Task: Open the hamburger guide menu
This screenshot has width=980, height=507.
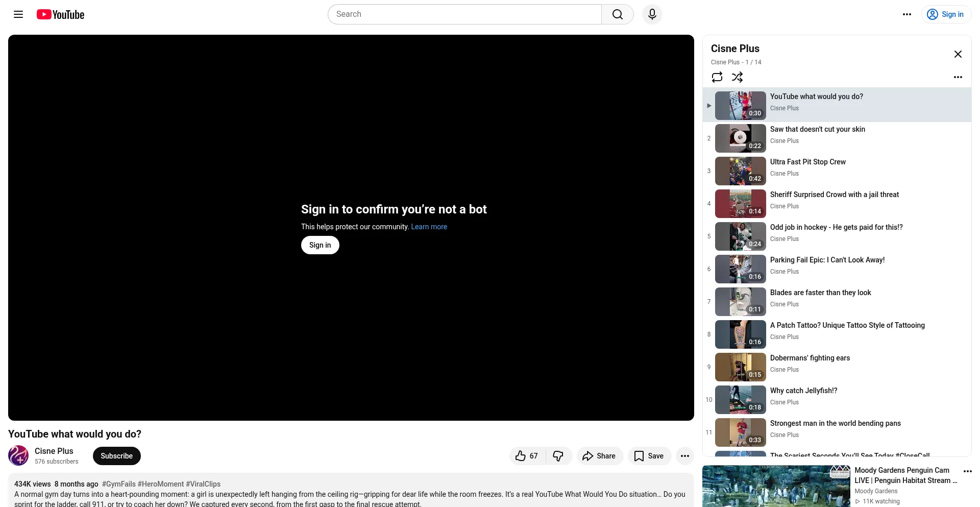Action: point(18,14)
